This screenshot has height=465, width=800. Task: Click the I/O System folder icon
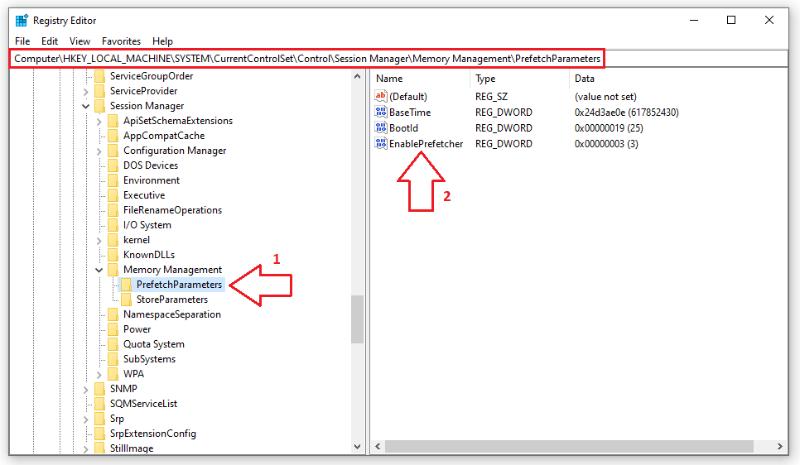(113, 225)
